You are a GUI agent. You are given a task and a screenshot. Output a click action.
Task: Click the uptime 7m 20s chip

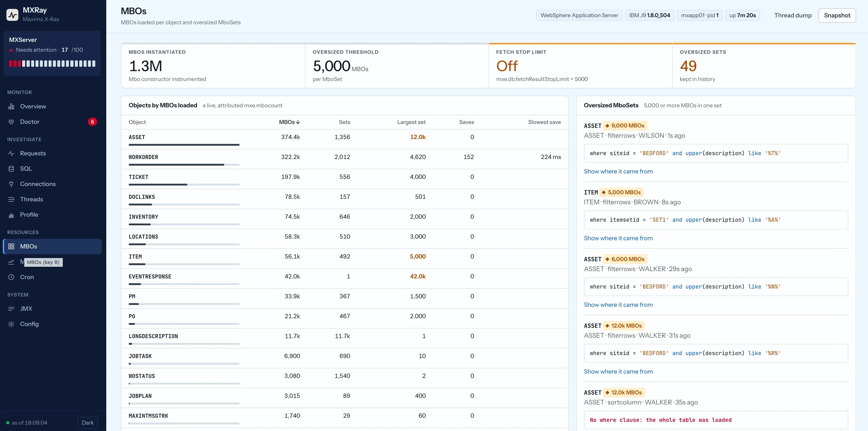point(742,16)
